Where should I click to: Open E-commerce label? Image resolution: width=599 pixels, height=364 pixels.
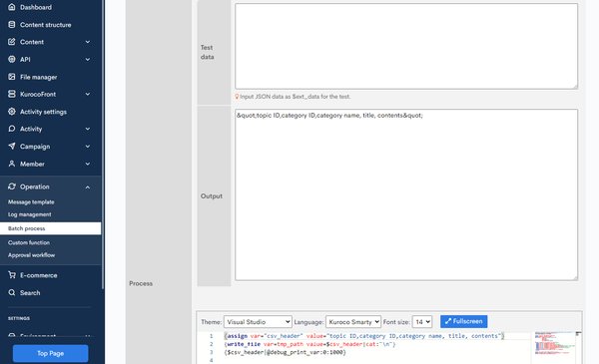(39, 275)
